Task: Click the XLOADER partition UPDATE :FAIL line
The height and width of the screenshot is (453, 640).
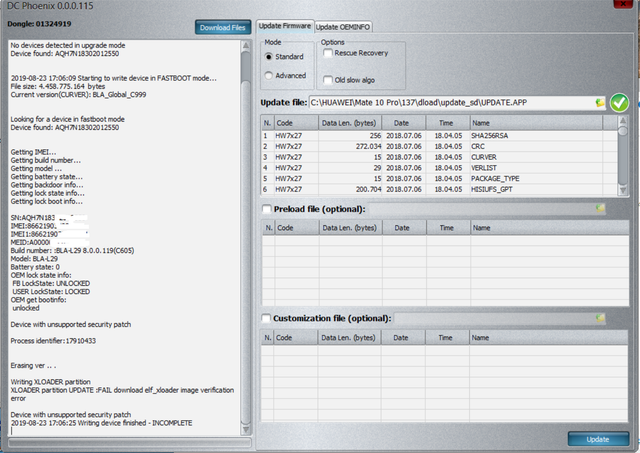Action: [122, 394]
